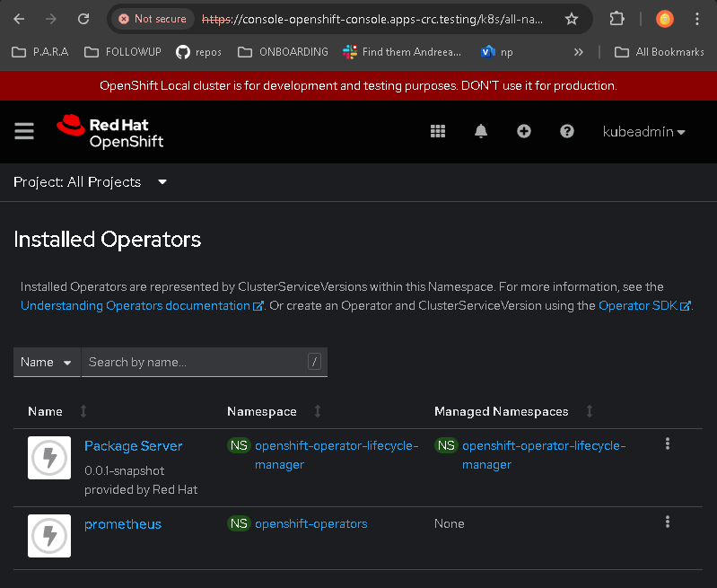Click the address bar URL
The image size is (717, 588).
372,19
